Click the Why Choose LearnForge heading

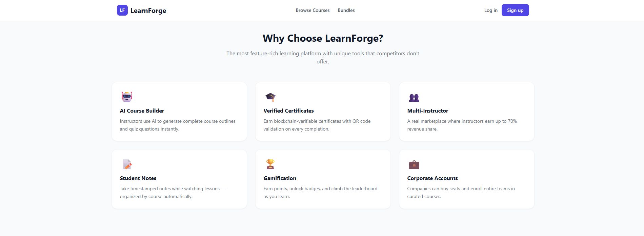tap(323, 38)
